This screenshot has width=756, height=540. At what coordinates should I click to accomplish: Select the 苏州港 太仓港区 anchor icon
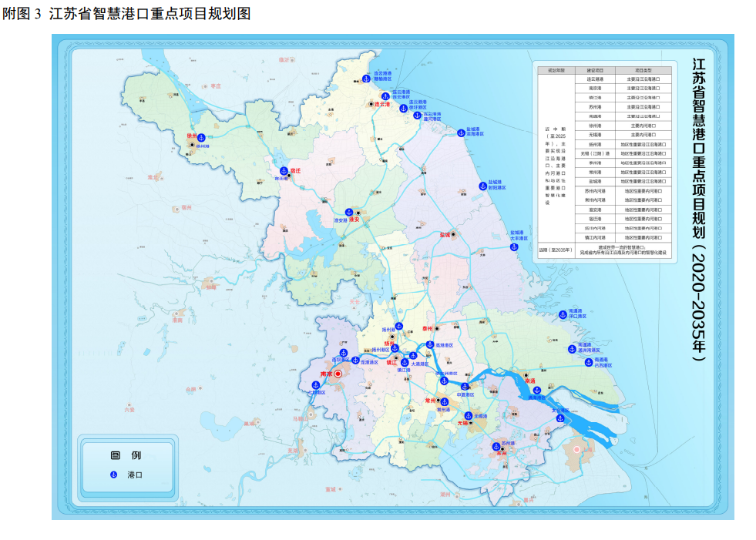(x=560, y=418)
